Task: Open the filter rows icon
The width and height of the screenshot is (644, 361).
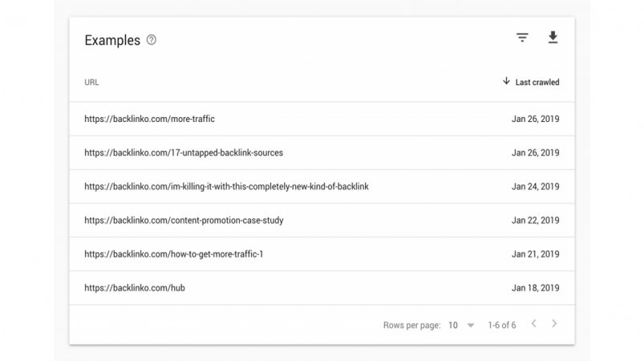Action: point(522,38)
